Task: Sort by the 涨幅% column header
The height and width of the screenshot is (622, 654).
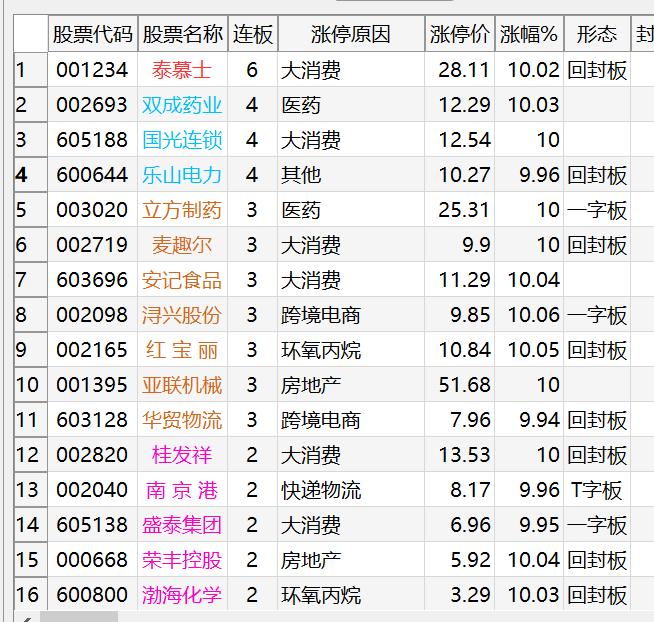Action: pos(529,34)
